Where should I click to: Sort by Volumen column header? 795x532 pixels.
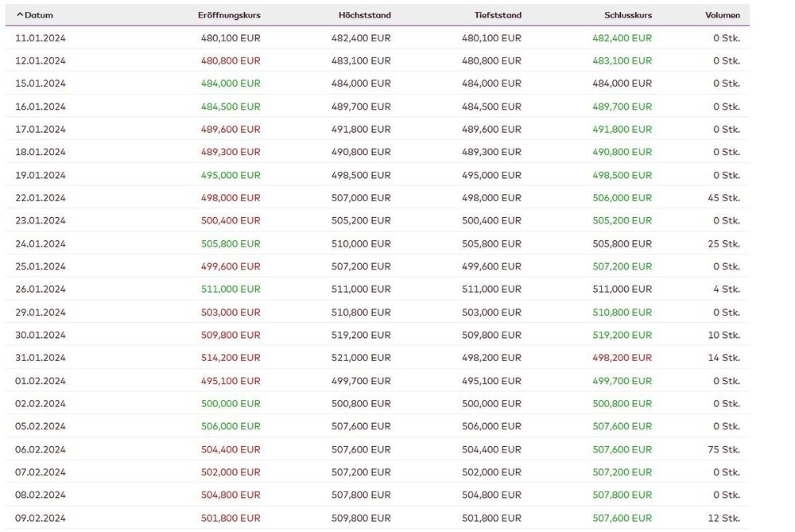(722, 15)
